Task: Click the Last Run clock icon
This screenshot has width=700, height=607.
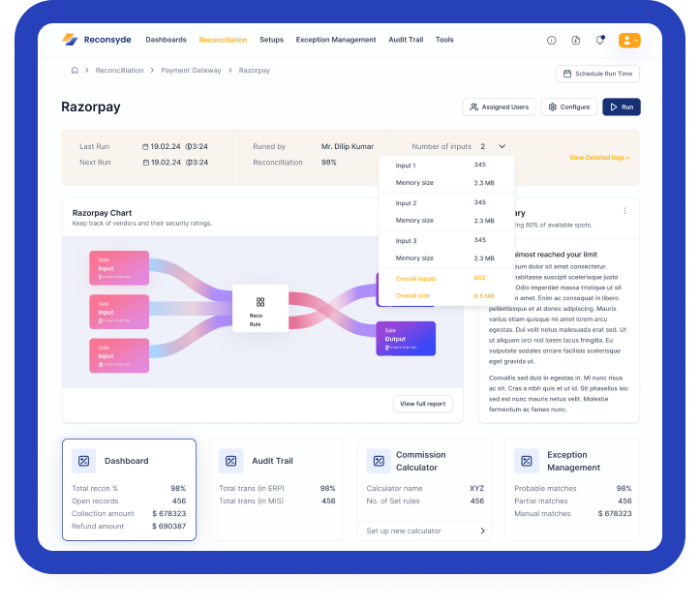Action: pyautogui.click(x=189, y=146)
